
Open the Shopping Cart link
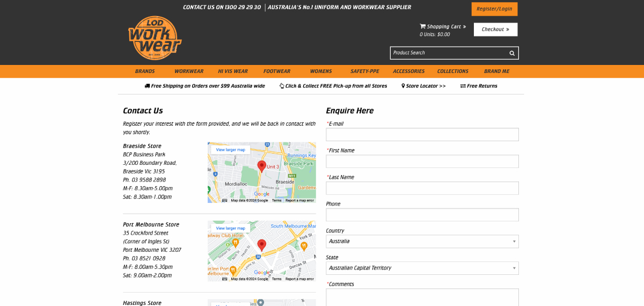[443, 26]
